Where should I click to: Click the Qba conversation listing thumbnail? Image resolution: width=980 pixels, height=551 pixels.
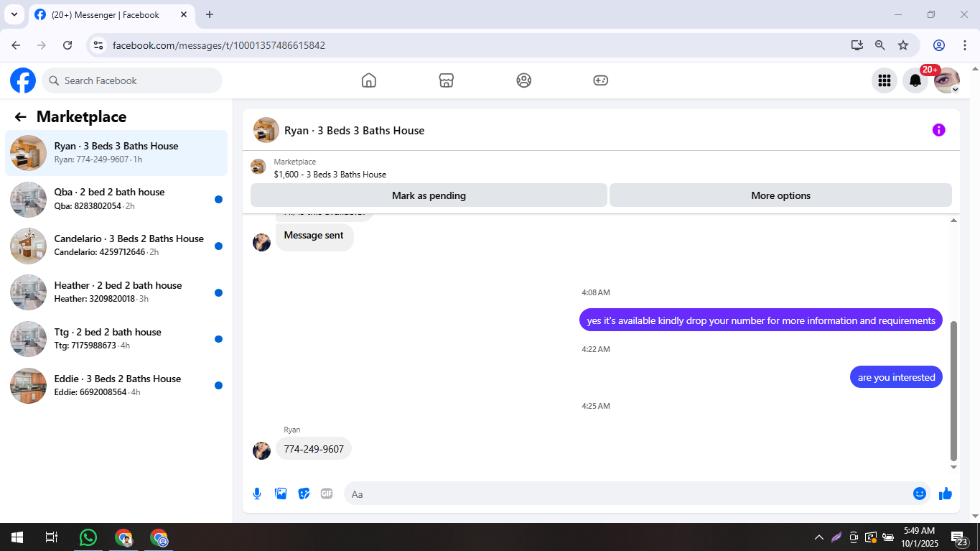click(29, 199)
